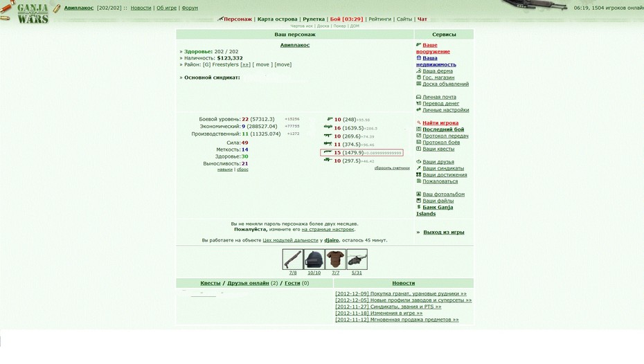
Task: Click the rifle icon at 10 (269.6)
Action: pos(328,136)
